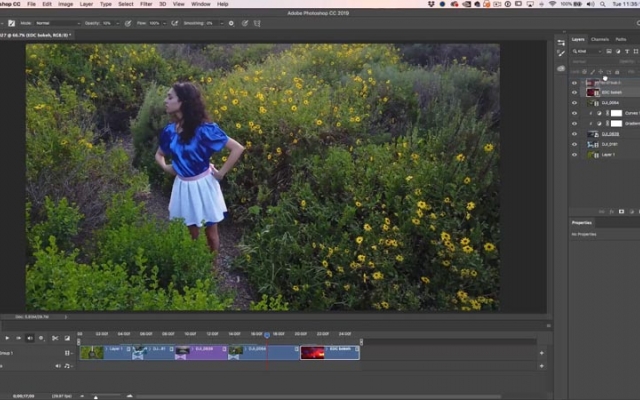Hide the Curves adjustment layer
640x400 pixels.
574,113
